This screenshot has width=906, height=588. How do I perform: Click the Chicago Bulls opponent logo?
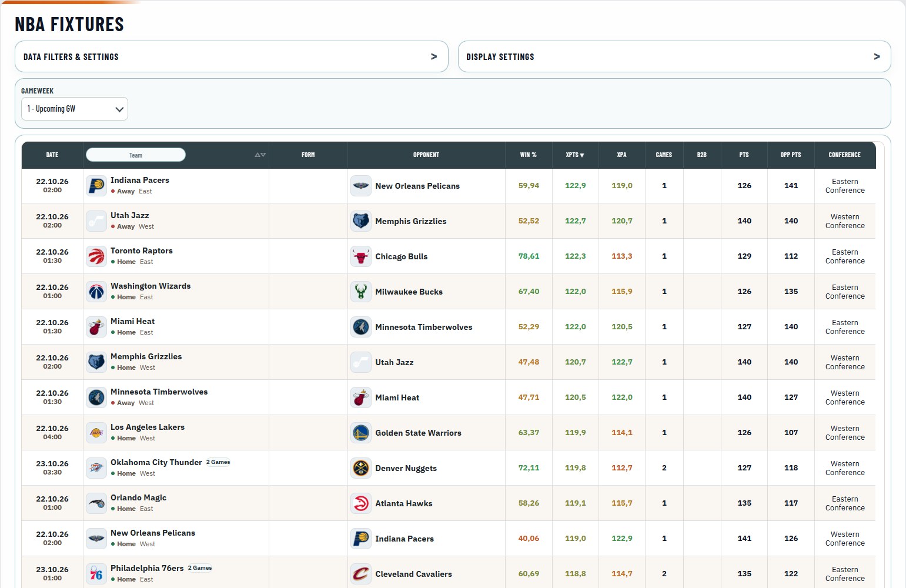(361, 256)
